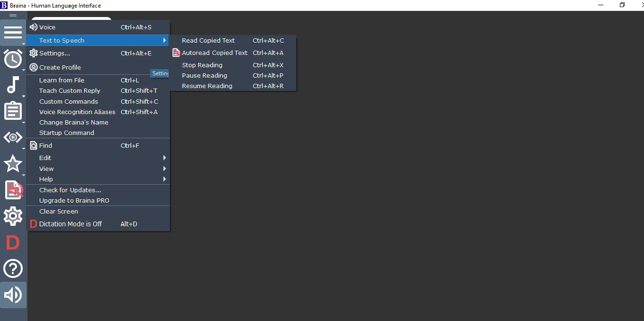Choose Upgrade to Braina PRO
This screenshot has height=321, width=644.
click(98, 200)
